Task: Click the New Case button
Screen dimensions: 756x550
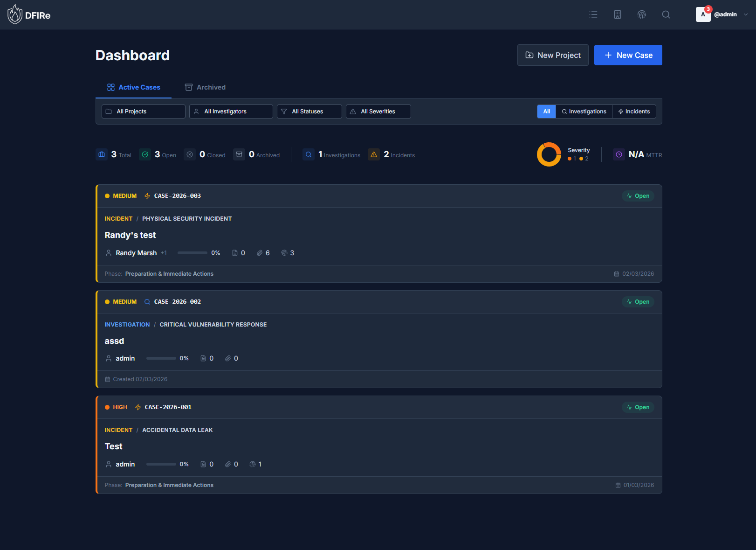Action: pyautogui.click(x=628, y=55)
